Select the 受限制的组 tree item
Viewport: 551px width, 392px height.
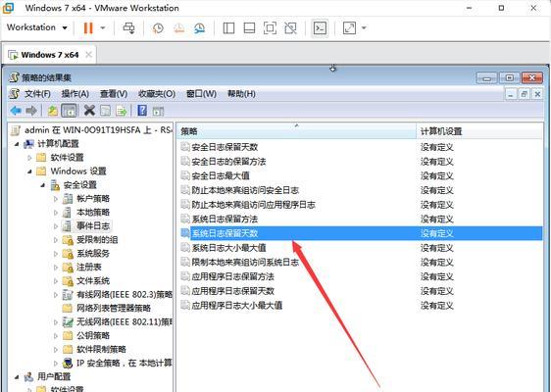[97, 240]
